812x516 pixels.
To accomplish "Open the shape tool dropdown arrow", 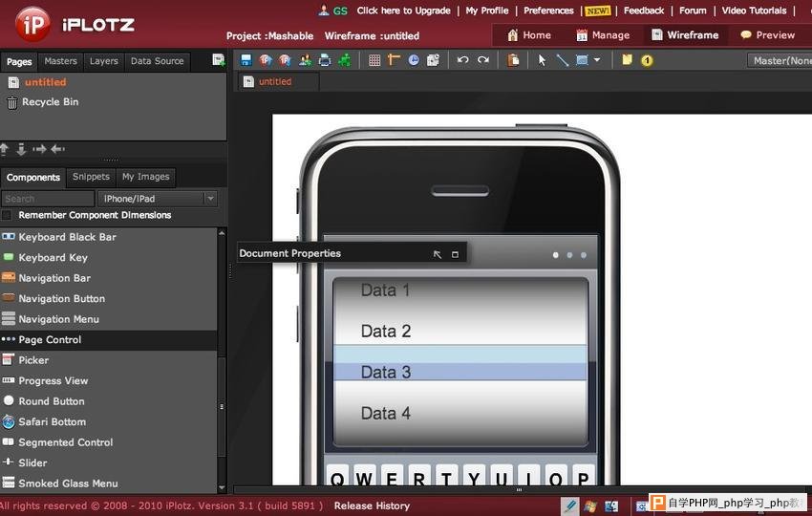I will pyautogui.click(x=596, y=60).
